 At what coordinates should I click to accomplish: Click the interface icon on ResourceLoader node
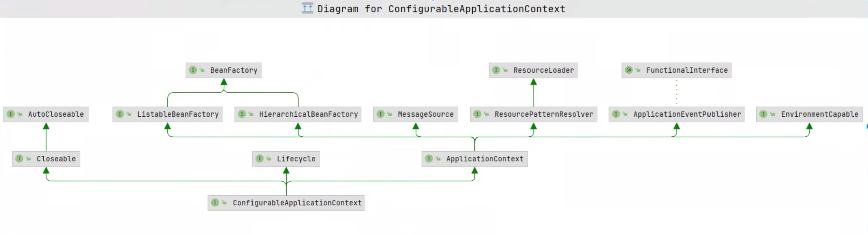(x=496, y=70)
